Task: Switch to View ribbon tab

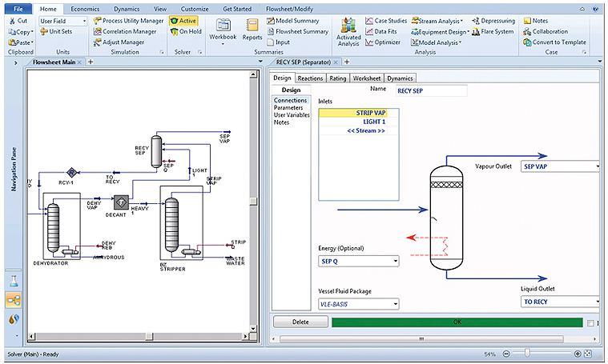Action: pos(160,9)
